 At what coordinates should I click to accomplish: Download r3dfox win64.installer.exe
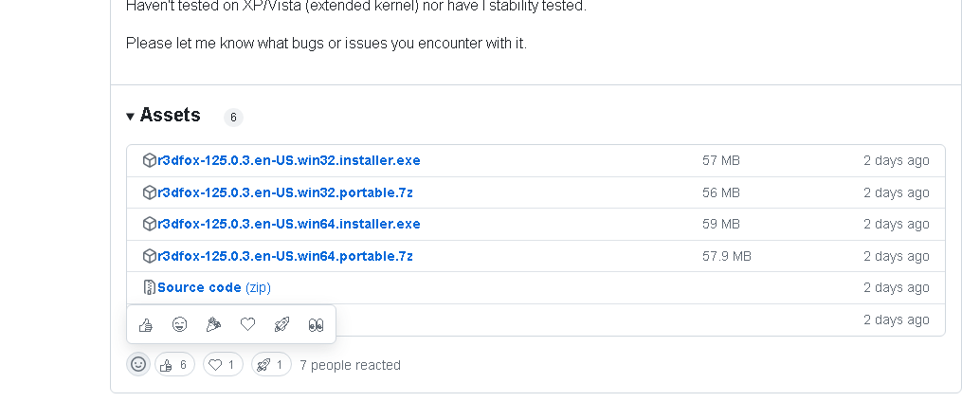pos(288,224)
